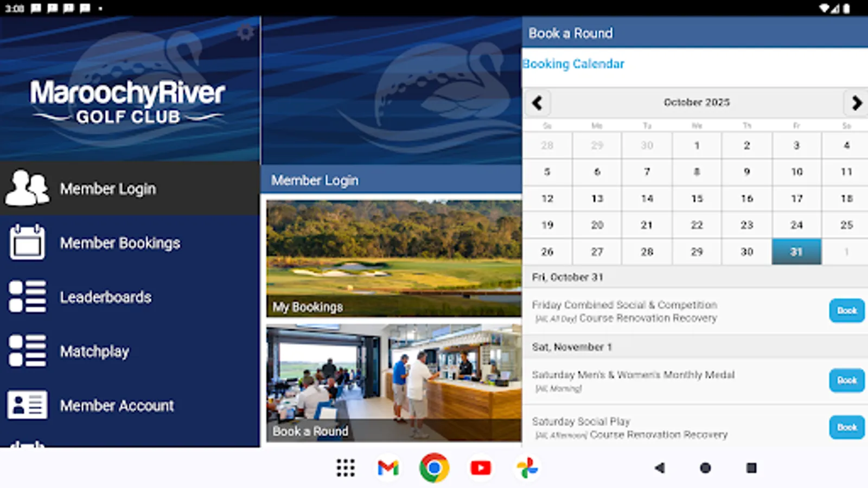Viewport: 868px width, 488px height.
Task: Book Friday Combined Social & Competition
Action: pos(846,311)
